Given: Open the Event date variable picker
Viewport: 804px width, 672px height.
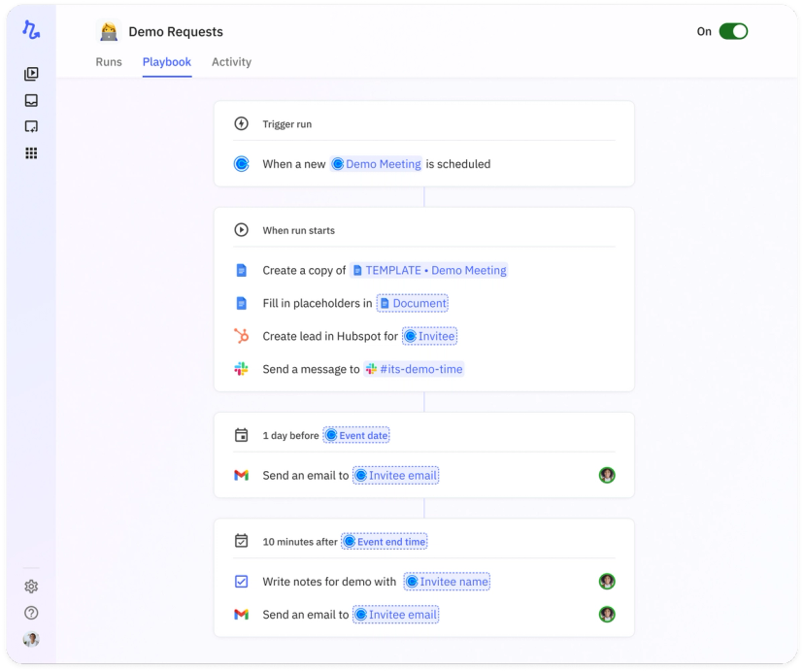Looking at the screenshot, I should [356, 435].
